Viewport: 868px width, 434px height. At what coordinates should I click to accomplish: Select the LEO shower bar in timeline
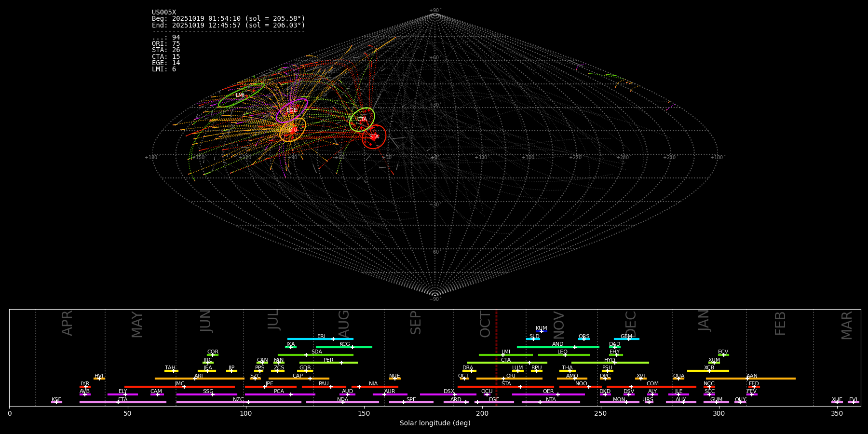pyautogui.click(x=564, y=355)
